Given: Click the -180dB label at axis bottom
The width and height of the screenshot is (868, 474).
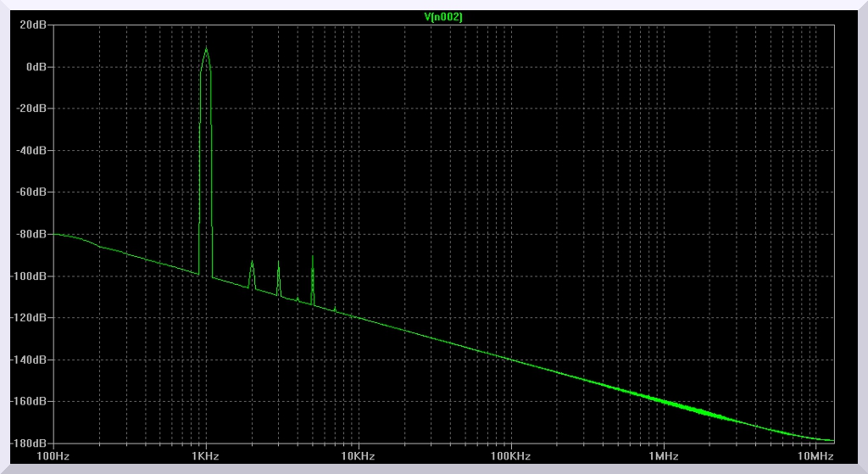Looking at the screenshot, I should coord(30,443).
